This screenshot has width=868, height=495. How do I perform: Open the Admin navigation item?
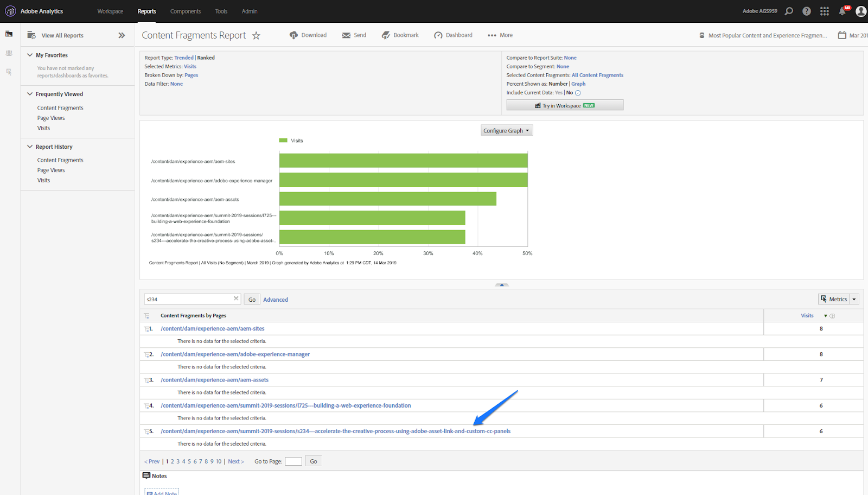[249, 11]
